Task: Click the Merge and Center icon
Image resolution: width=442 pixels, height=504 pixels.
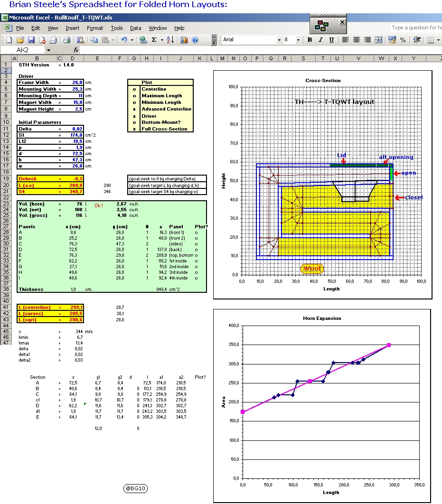Action: point(379,40)
